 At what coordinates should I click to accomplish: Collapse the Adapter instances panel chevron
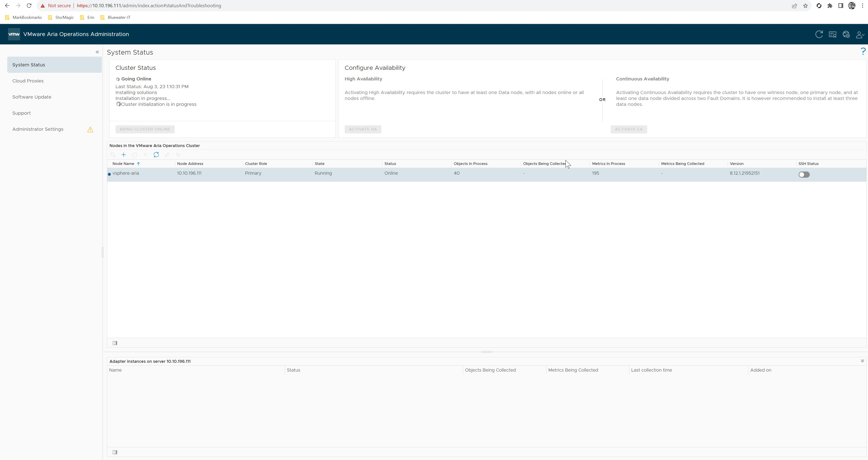pos(862,361)
